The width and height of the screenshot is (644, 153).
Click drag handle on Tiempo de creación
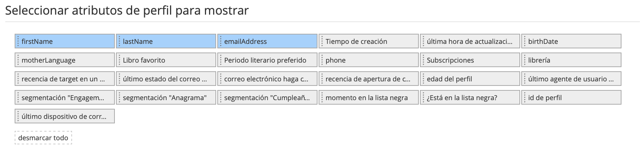322,41
